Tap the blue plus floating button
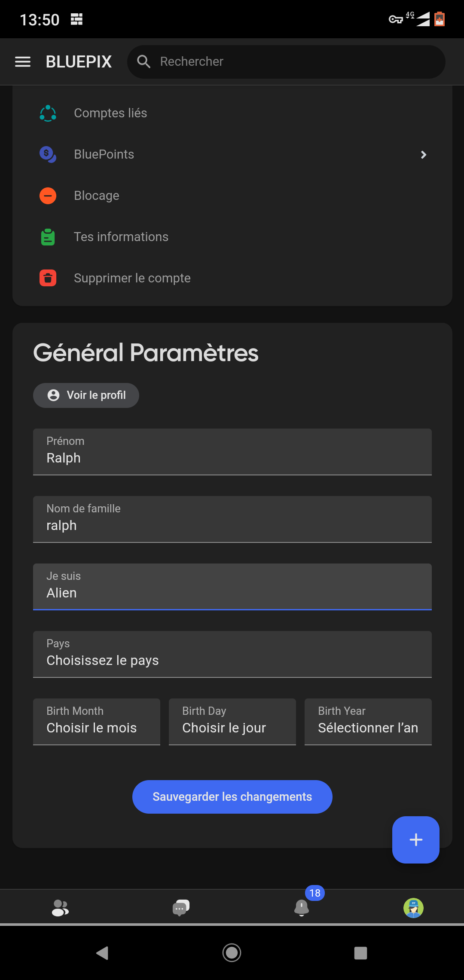This screenshot has height=980, width=464. pyautogui.click(x=415, y=839)
